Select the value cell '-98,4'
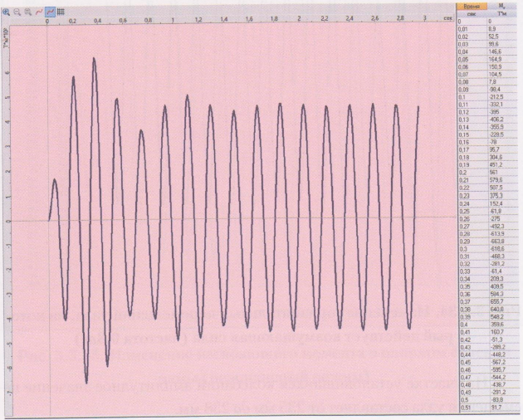 pyautogui.click(x=502, y=90)
